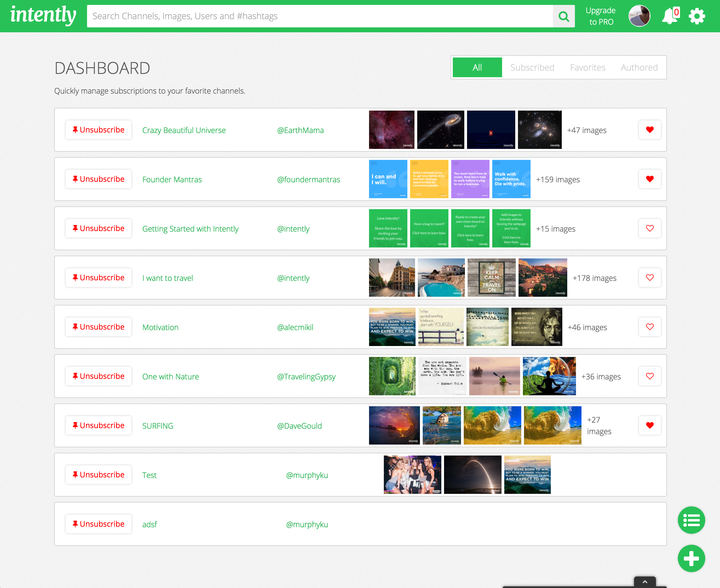The width and height of the screenshot is (720, 588).
Task: Click the green list menu button
Action: [691, 520]
